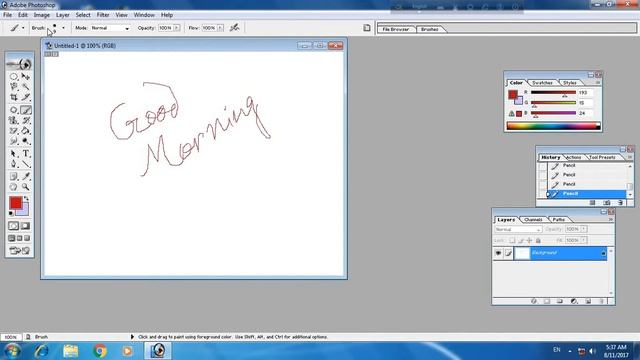This screenshot has height=360, width=640.
Task: Open the Flow slider arrow in options bar
Action: click(220, 28)
